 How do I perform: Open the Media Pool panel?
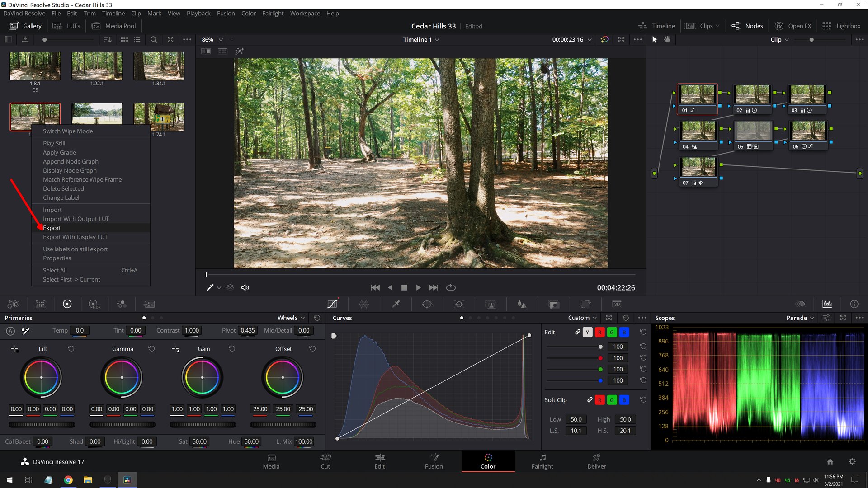[113, 26]
